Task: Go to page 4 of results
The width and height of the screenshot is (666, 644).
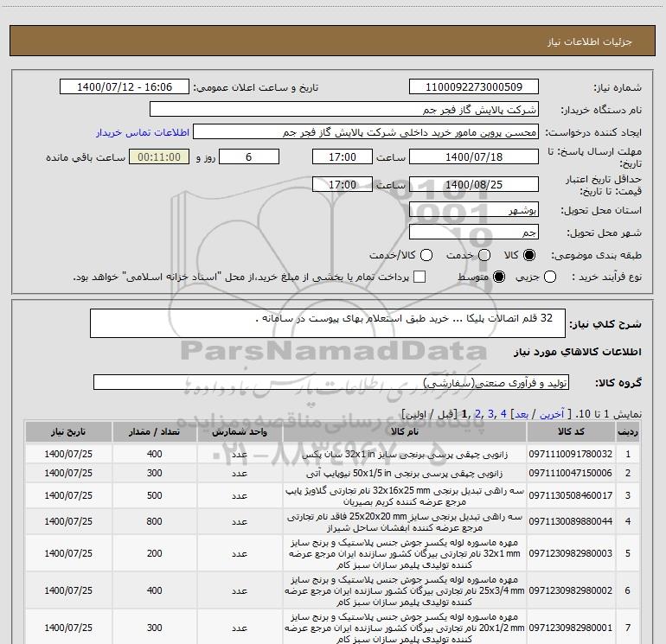Action: 503,414
